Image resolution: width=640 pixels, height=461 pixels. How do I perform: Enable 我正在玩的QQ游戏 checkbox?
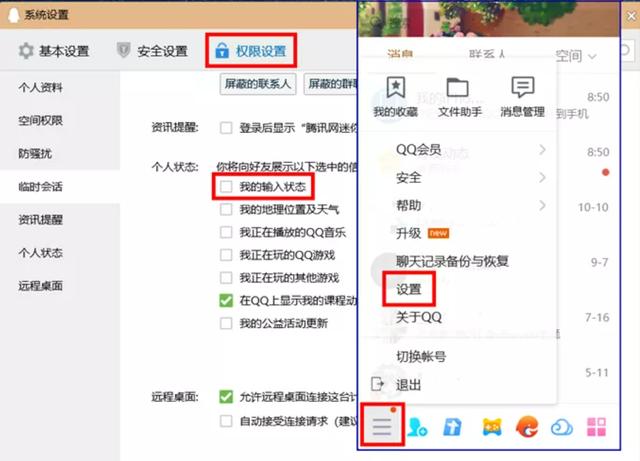click(226, 255)
